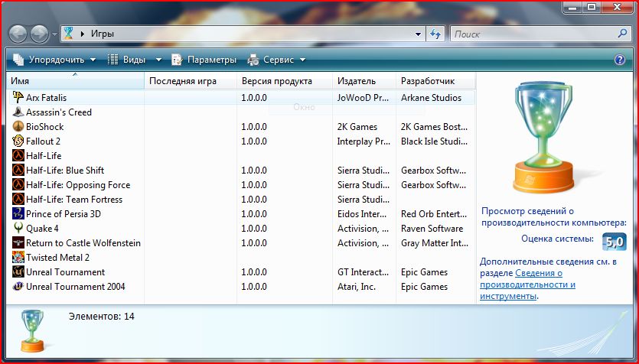Sort by the Разработчик column header
This screenshot has height=364, width=639.
coord(435,81)
